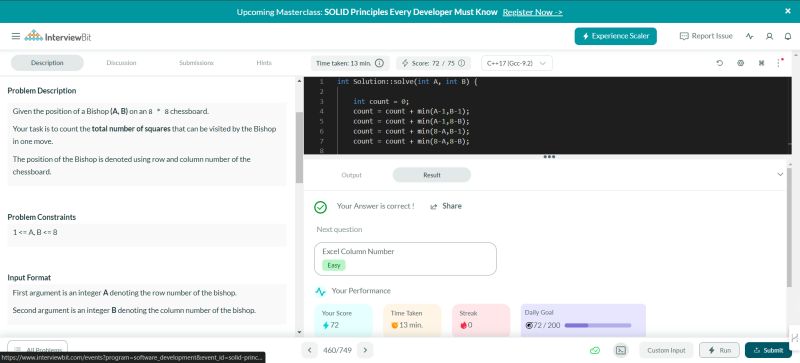Switch to the Discussion tab
The width and height of the screenshot is (800, 363).
[121, 63]
